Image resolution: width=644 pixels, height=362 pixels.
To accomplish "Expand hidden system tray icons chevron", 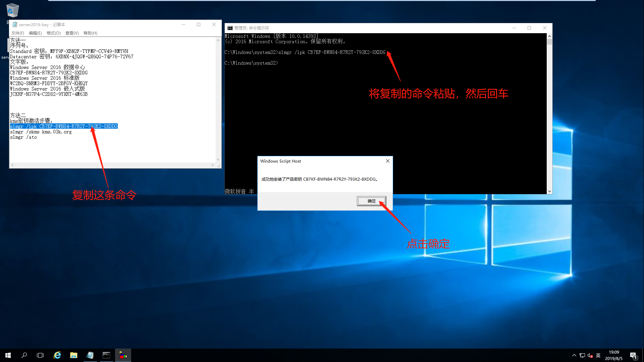I will coord(574,355).
